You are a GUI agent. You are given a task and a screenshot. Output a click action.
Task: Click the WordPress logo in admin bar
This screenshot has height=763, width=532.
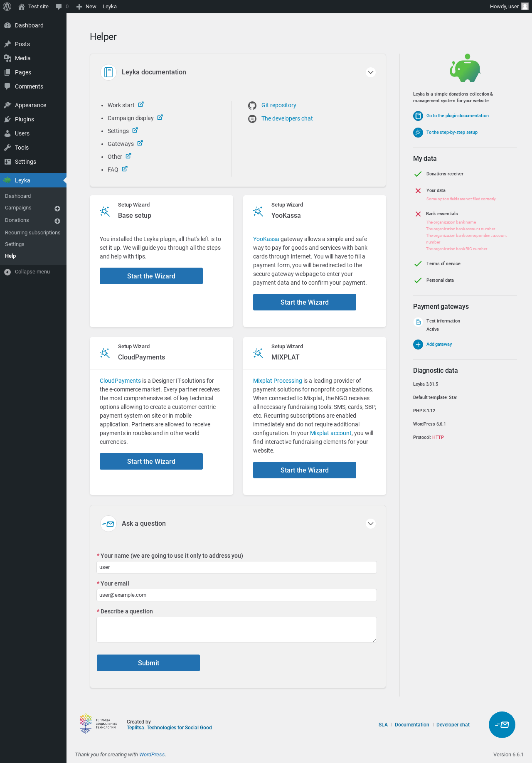click(x=7, y=7)
